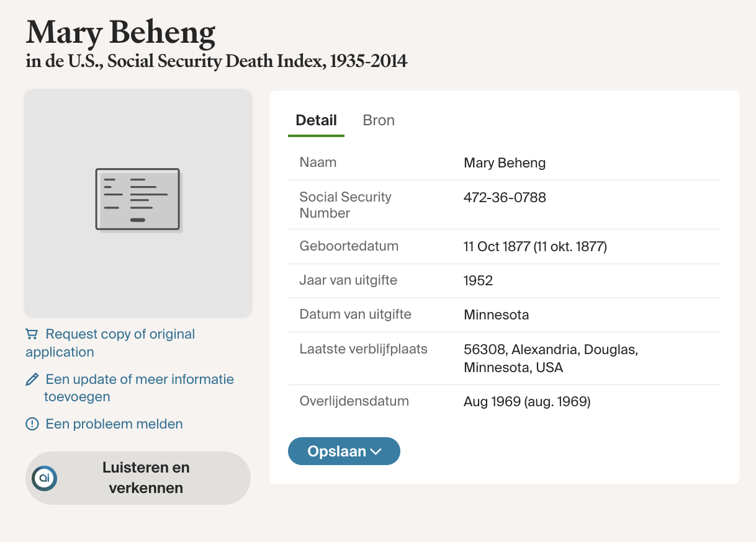Open Request copy of original application link
756x542 pixels.
(x=120, y=335)
